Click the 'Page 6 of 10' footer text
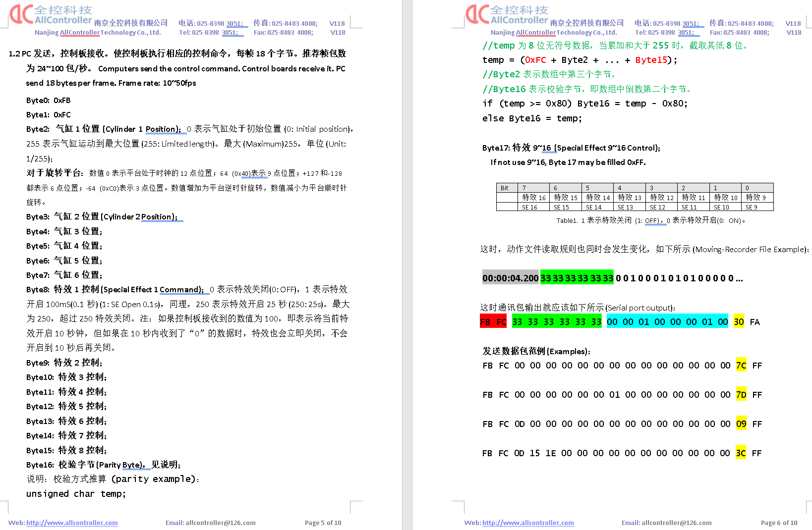Viewport: 812px width, 530px height. (779, 523)
